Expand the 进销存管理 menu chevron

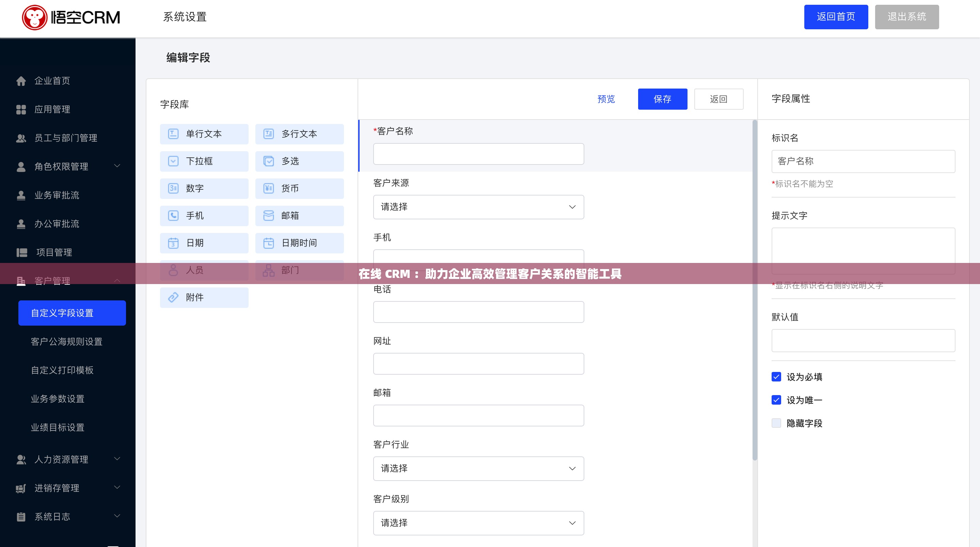[117, 487]
